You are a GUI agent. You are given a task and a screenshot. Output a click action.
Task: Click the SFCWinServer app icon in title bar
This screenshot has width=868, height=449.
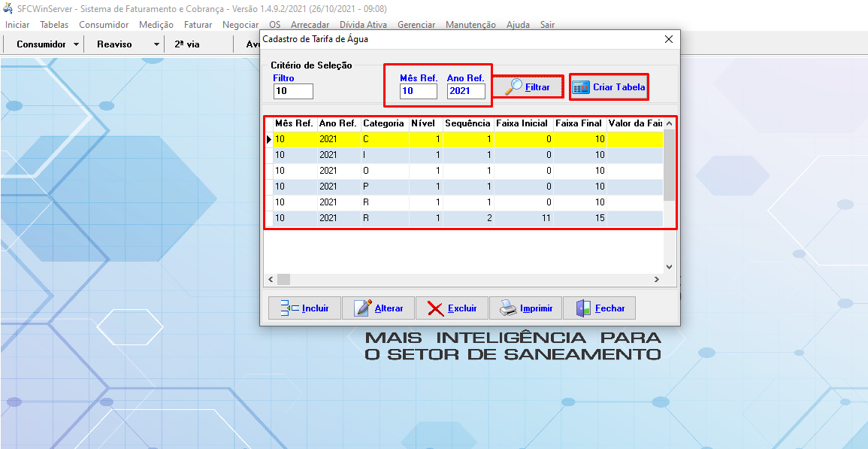tap(8, 9)
